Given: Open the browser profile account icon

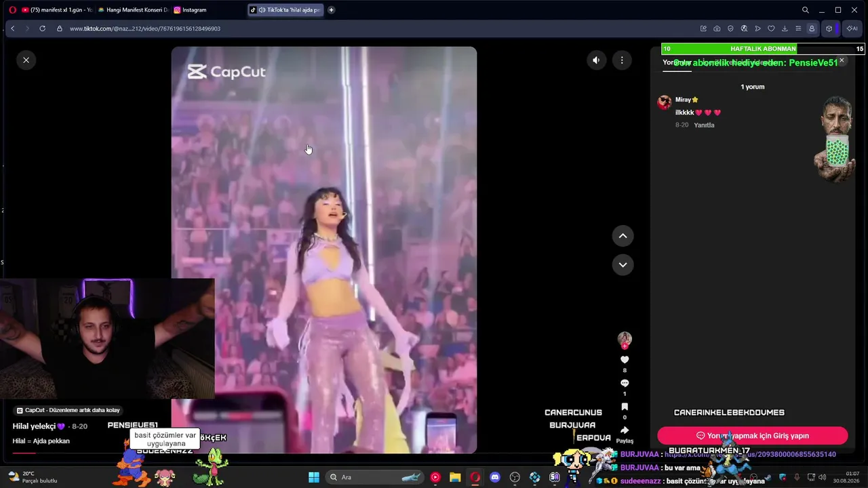Looking at the screenshot, I should coord(812,28).
